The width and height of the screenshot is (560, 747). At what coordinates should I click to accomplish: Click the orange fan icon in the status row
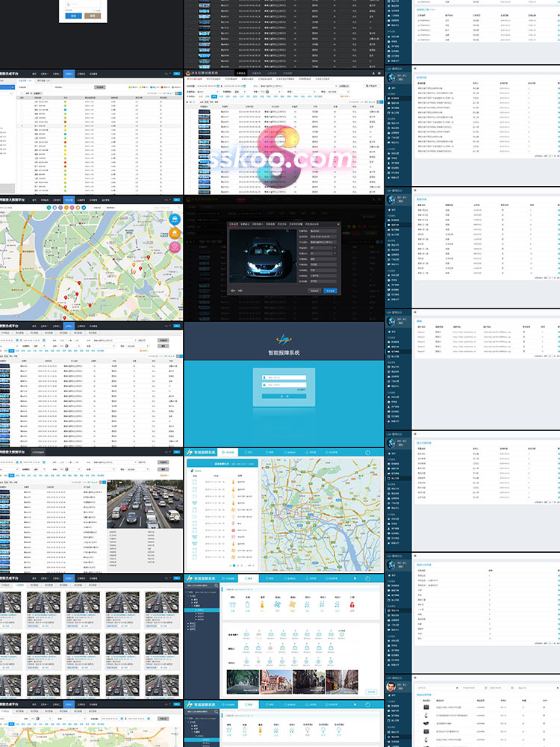pos(293,604)
